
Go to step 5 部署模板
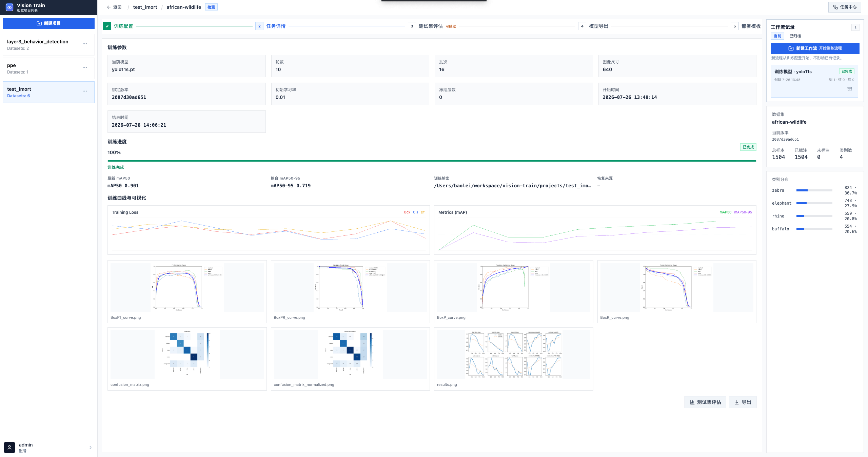(x=746, y=26)
